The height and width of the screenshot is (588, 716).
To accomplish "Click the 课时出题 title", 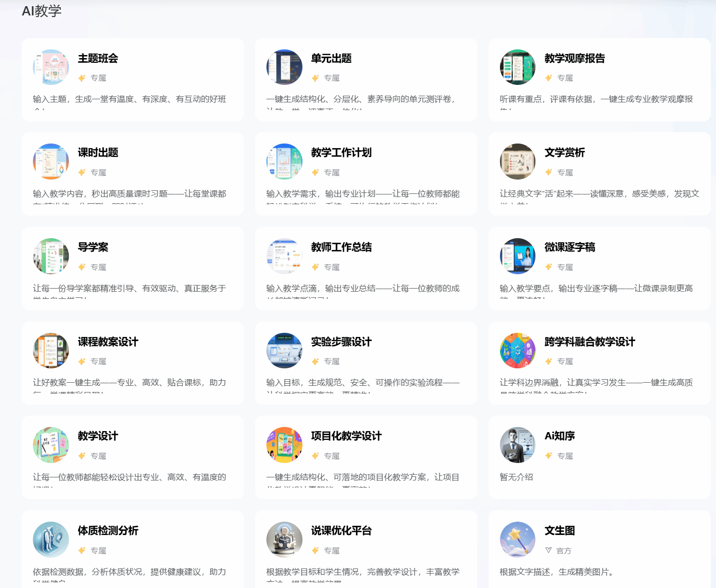I will click(98, 153).
